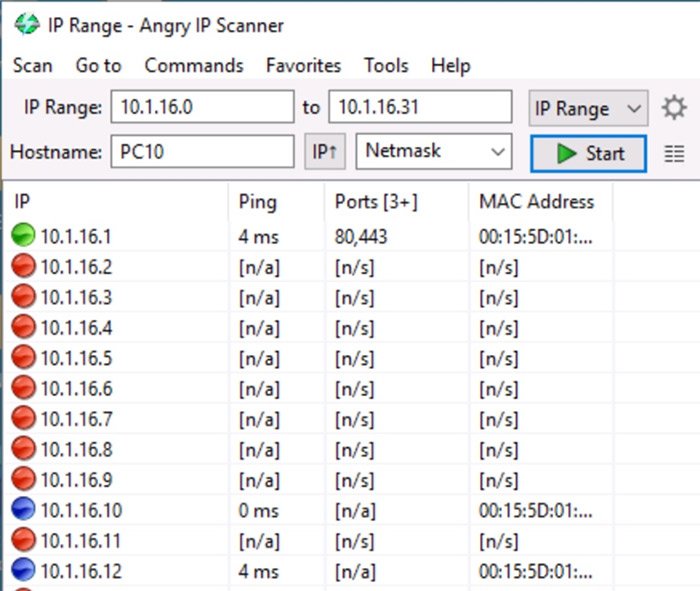Open the Scan menu
The width and height of the screenshot is (700, 591).
[x=32, y=66]
